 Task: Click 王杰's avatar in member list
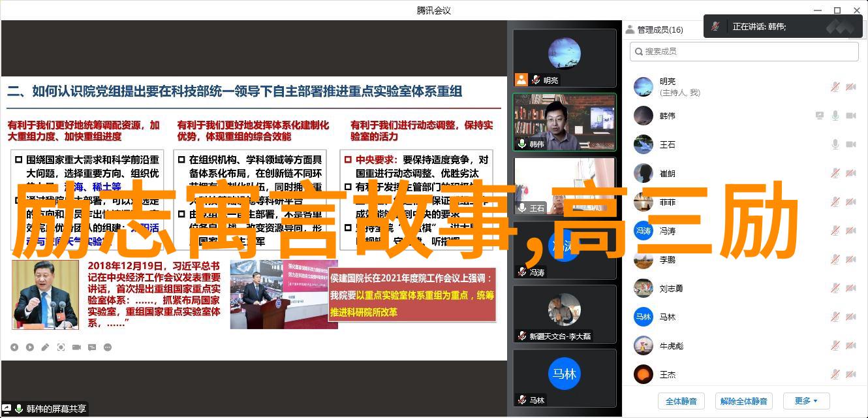coord(643,374)
